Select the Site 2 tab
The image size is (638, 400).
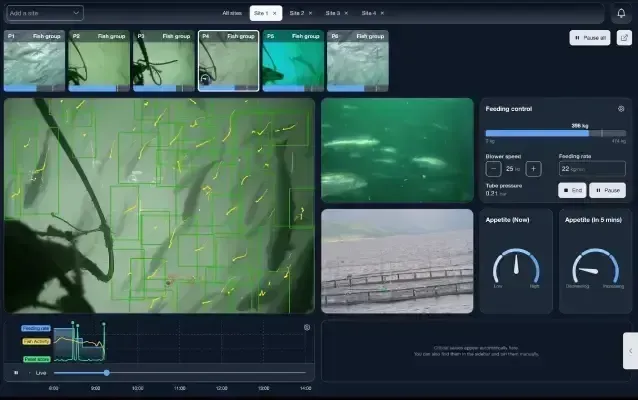point(297,13)
